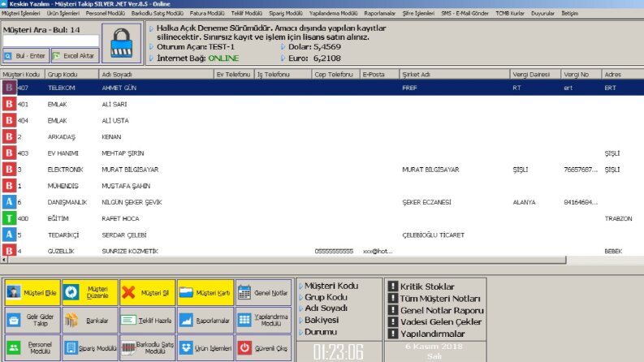This screenshot has height=362, width=644.
Task: Open İletişim menu
Action: point(569,13)
